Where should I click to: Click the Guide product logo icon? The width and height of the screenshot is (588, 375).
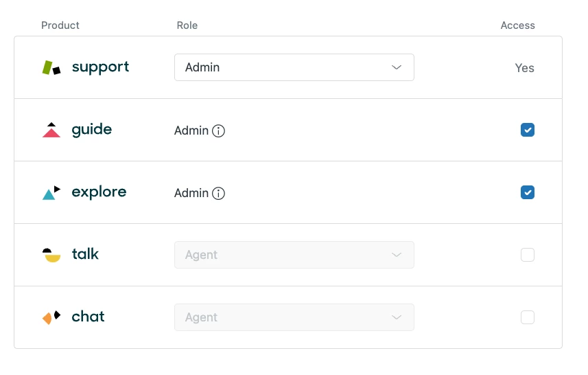(51, 130)
